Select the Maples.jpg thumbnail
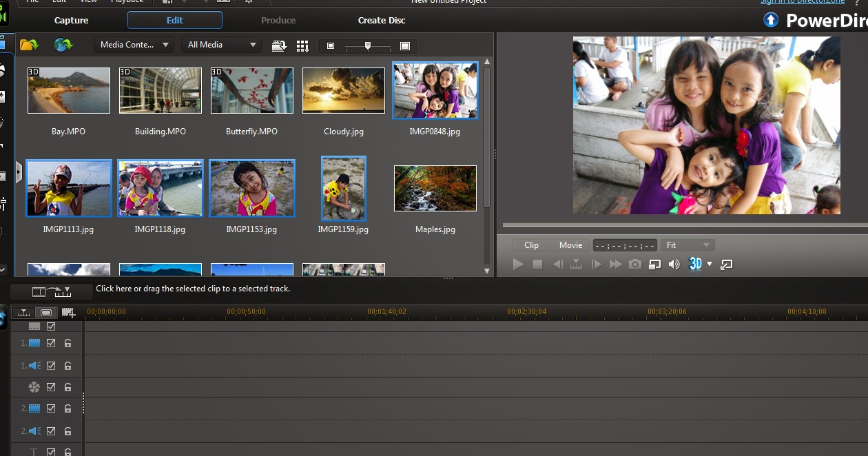Screen dimensions: 868x456 coord(435,189)
